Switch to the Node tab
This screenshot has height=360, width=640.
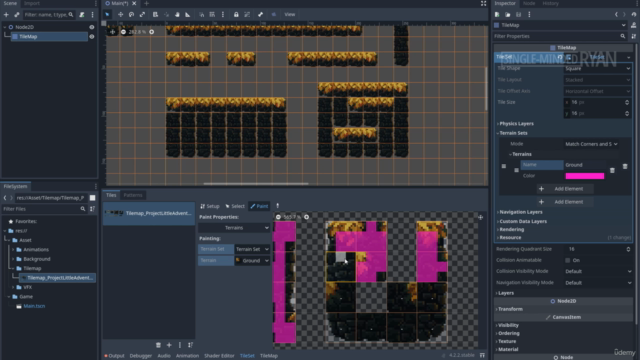point(529,3)
